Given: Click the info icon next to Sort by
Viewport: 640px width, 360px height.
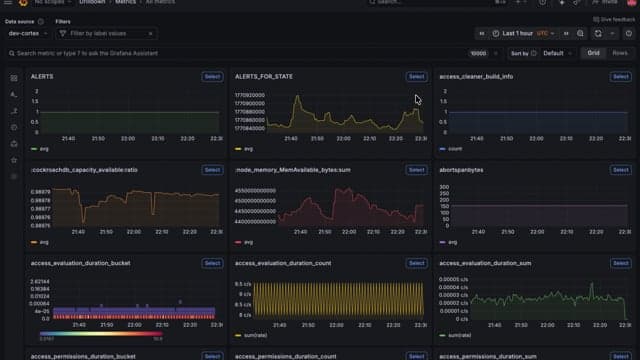Looking at the screenshot, I should (533, 53).
